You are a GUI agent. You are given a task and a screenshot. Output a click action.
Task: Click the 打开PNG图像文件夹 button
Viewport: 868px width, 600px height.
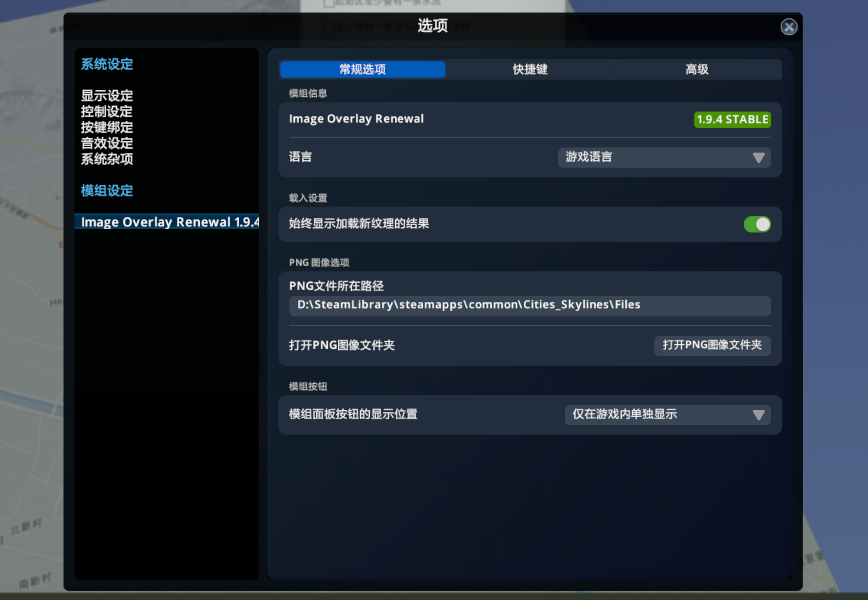click(x=712, y=345)
